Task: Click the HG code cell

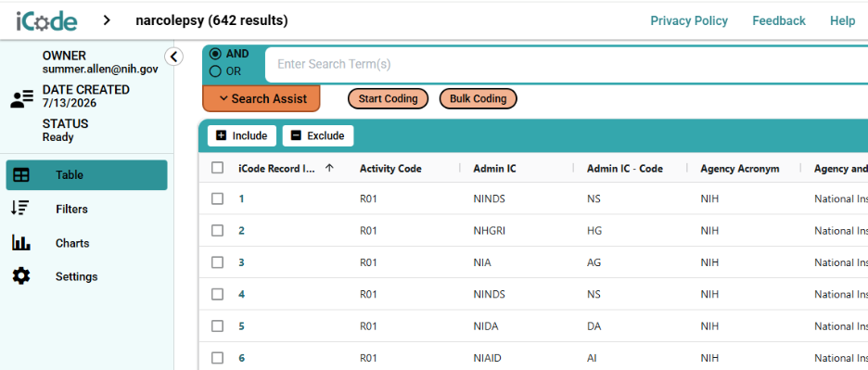Action: pos(594,230)
